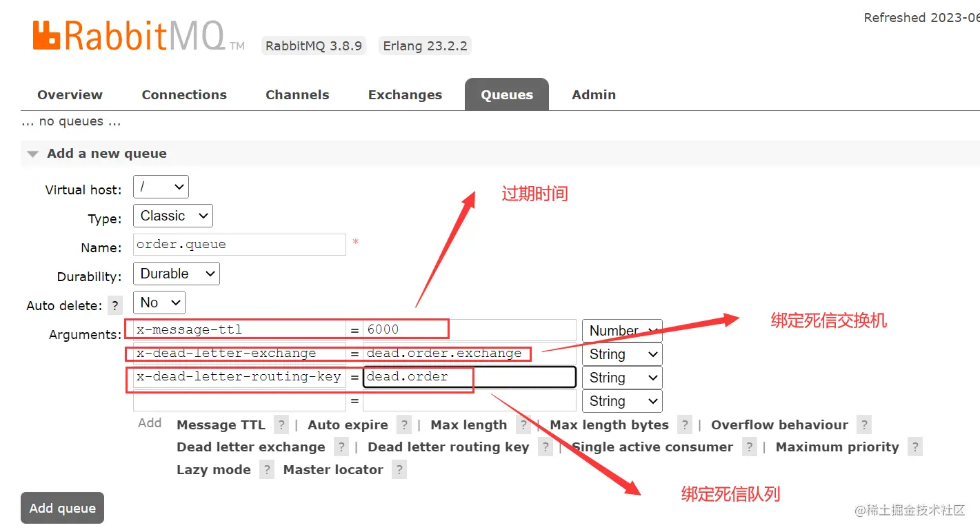Click the x-dead-letter-exchange key field

(x=239, y=353)
